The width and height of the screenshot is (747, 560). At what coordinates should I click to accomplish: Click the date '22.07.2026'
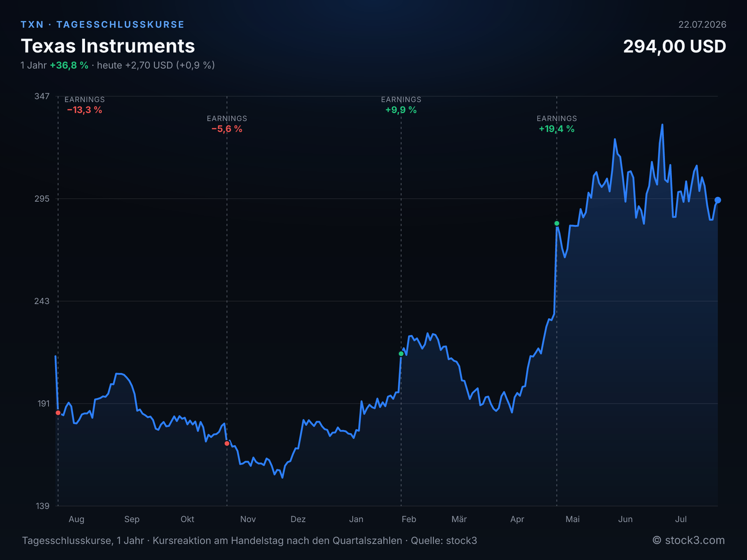point(702,25)
